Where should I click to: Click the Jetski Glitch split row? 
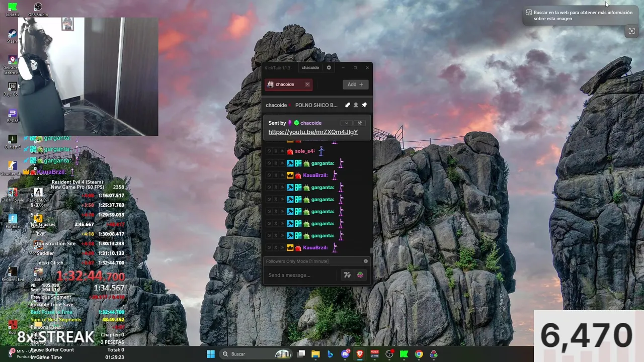(x=77, y=263)
